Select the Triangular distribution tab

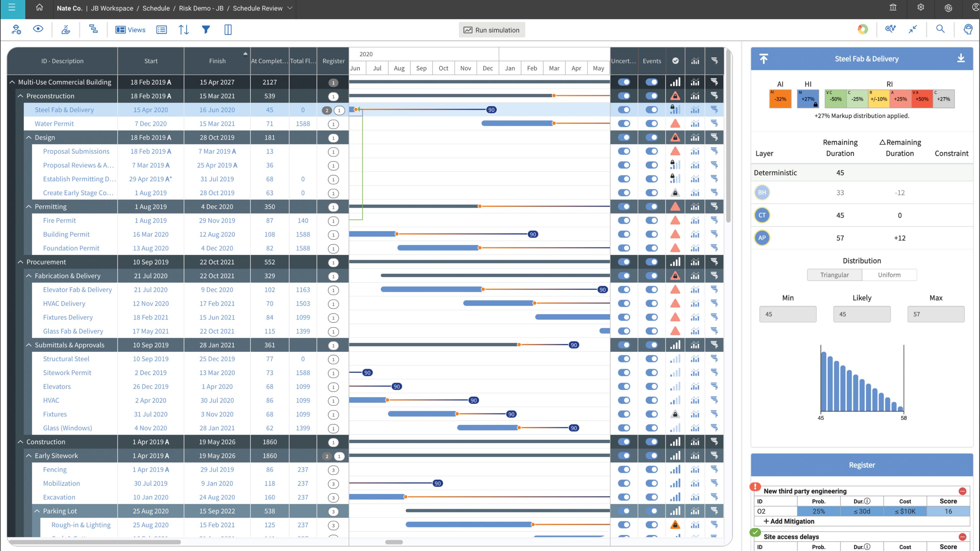coord(834,275)
